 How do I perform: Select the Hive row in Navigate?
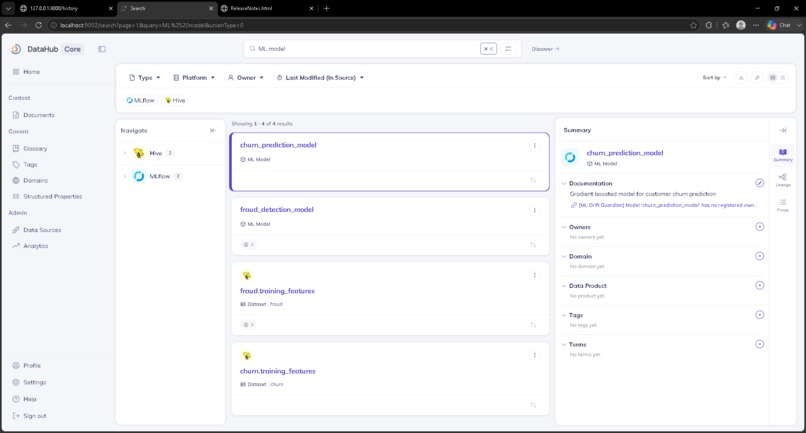(x=170, y=153)
